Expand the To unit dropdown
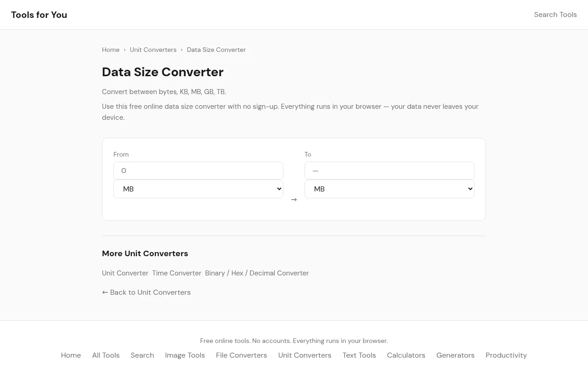 [389, 189]
